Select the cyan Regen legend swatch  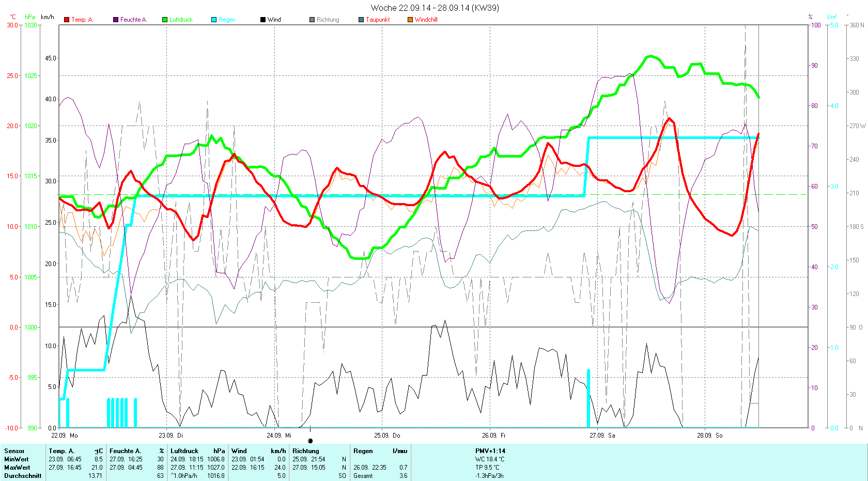tap(214, 20)
